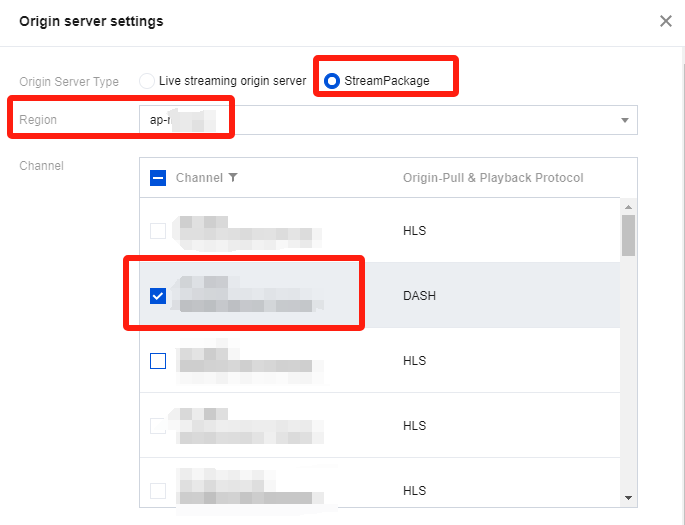Select the StreamPackage radio option
Image resolution: width=685 pixels, height=525 pixels.
(332, 81)
